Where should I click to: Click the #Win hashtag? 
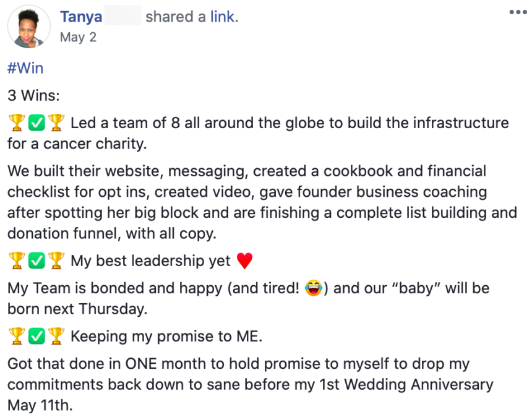point(25,68)
